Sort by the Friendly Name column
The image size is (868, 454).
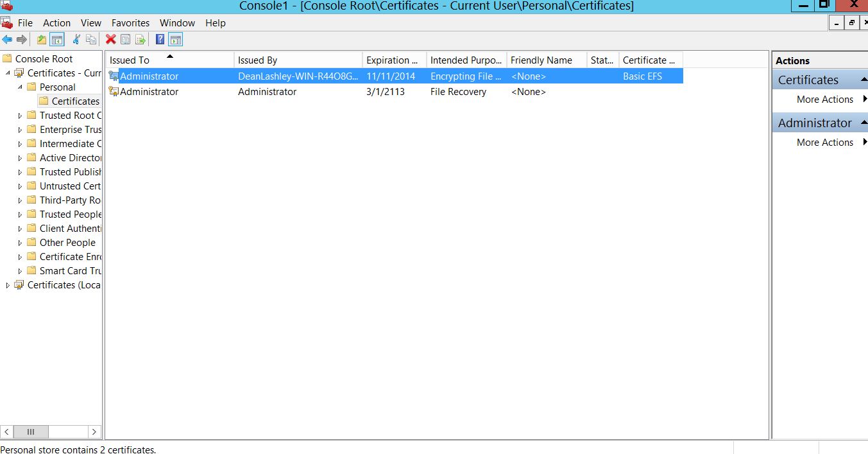[547, 60]
